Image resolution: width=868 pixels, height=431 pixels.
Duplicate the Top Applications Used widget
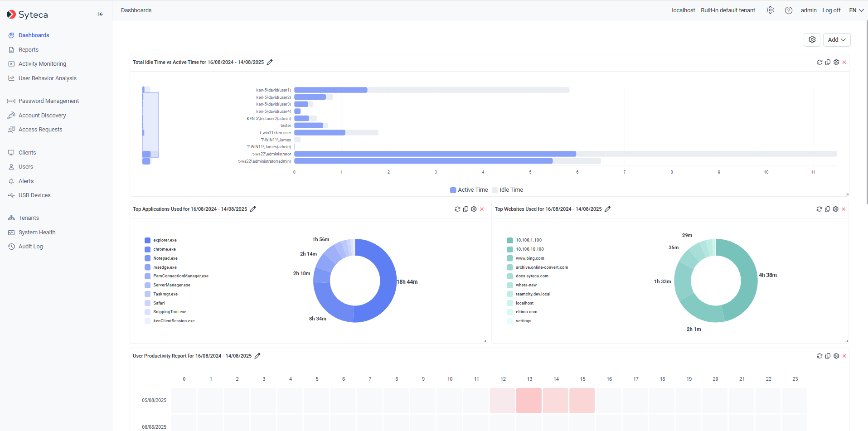[x=466, y=209]
